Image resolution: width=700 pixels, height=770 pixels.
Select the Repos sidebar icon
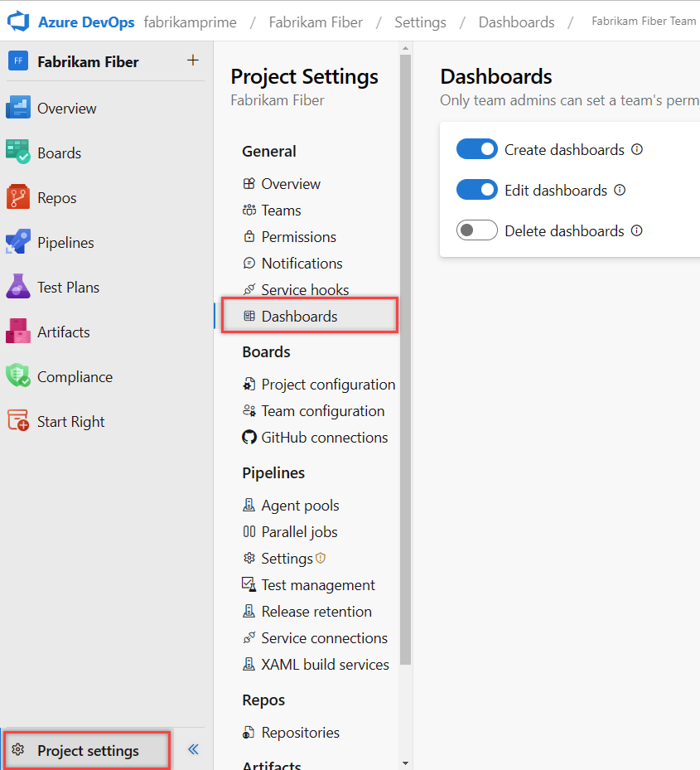tap(18, 197)
